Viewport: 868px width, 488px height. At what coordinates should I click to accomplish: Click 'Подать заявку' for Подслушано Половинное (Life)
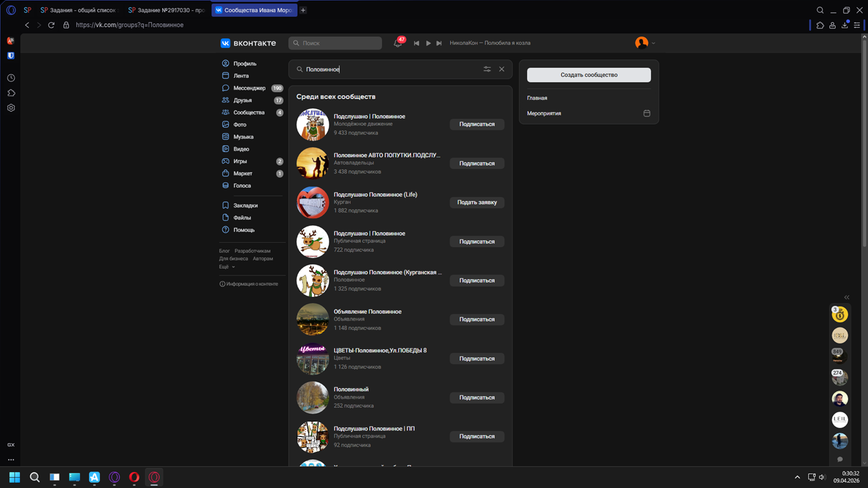pos(477,203)
